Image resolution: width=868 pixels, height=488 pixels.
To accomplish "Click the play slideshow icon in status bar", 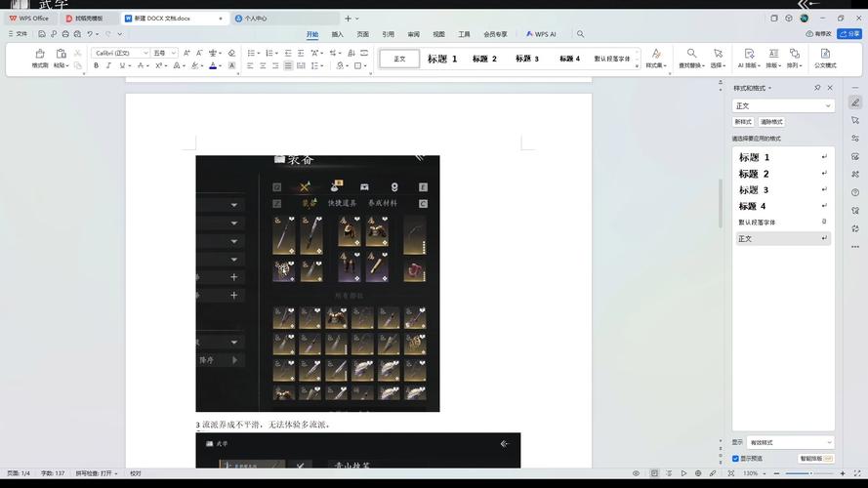I will click(x=683, y=473).
